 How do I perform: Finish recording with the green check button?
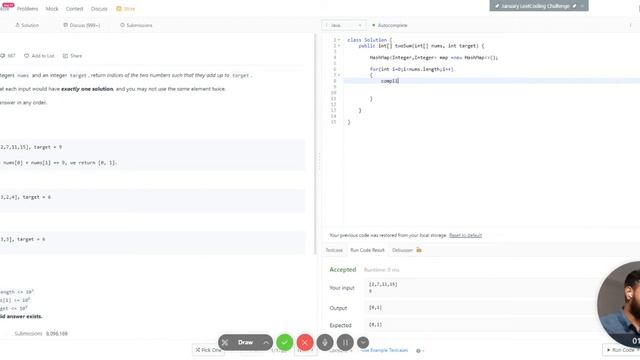click(284, 342)
